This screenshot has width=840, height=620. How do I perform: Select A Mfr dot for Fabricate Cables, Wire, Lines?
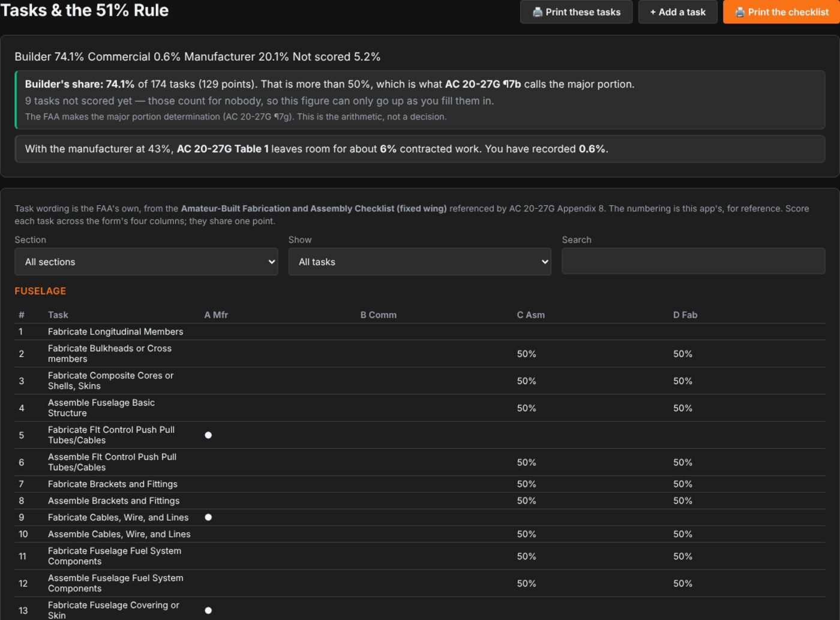(208, 517)
